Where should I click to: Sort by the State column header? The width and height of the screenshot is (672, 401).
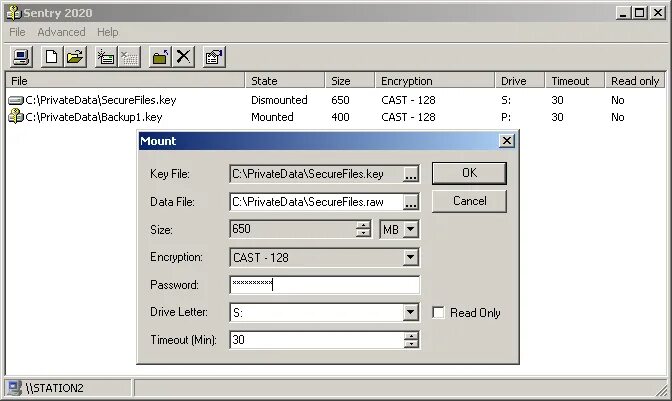point(285,81)
